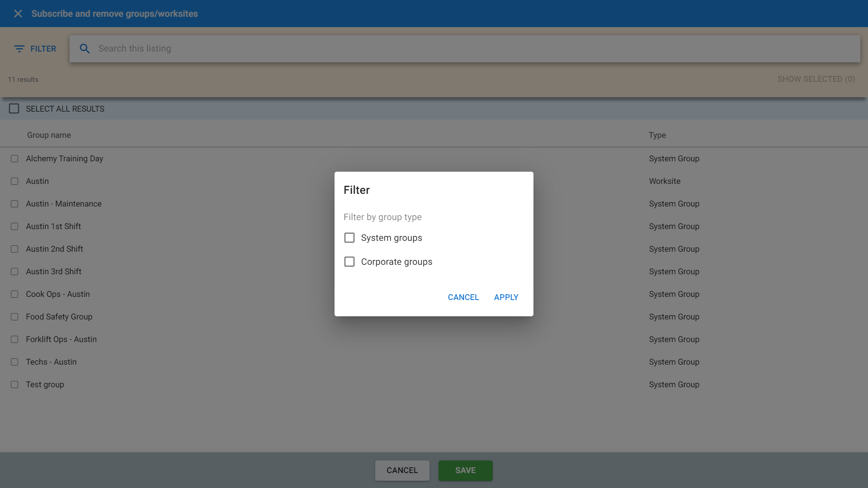868x488 pixels.
Task: Cancel the Filter dialog
Action: pos(463,297)
